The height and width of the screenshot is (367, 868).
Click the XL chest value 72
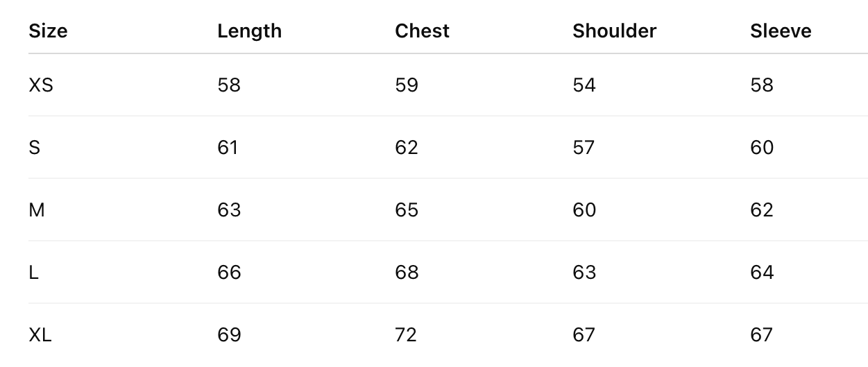pos(406,335)
